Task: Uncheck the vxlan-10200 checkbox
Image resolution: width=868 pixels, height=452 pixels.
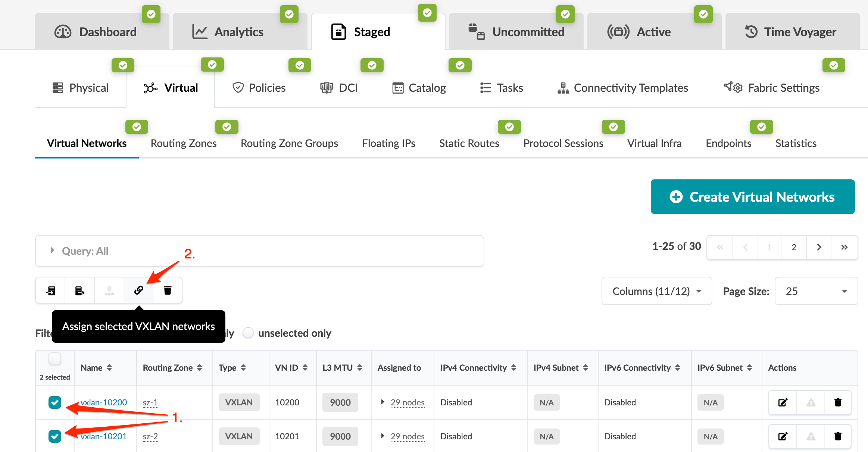Action: coord(55,402)
